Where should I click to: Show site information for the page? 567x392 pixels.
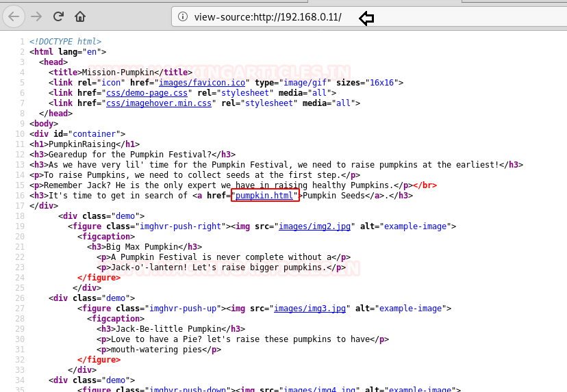183,16
